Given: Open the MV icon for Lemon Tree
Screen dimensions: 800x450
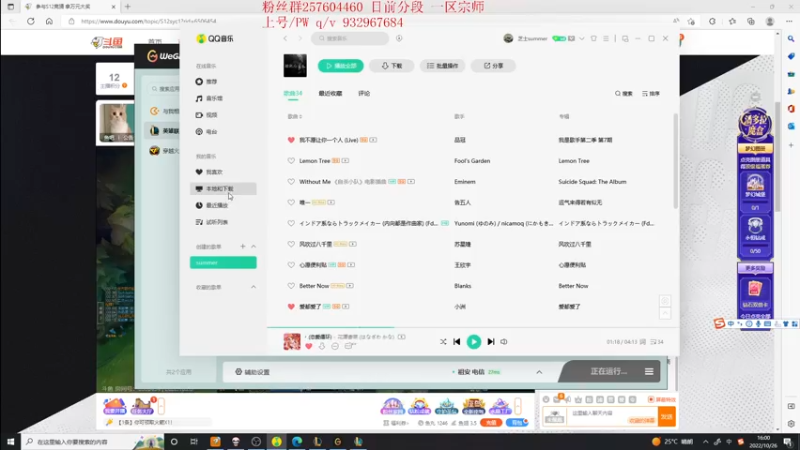Looking at the screenshot, I should click(x=345, y=161).
